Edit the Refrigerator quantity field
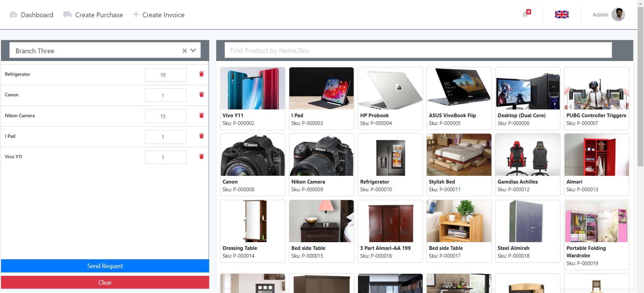644x293 pixels. coord(166,75)
